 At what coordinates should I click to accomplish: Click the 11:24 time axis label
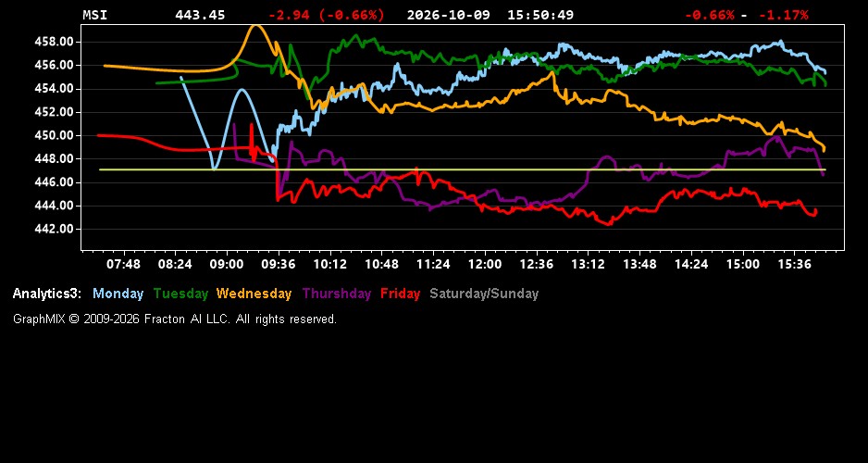[433, 265]
